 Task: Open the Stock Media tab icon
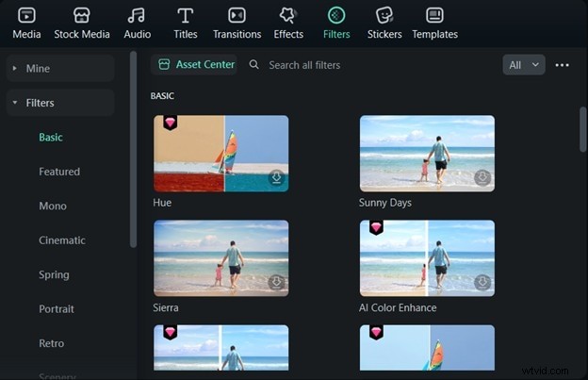81,16
